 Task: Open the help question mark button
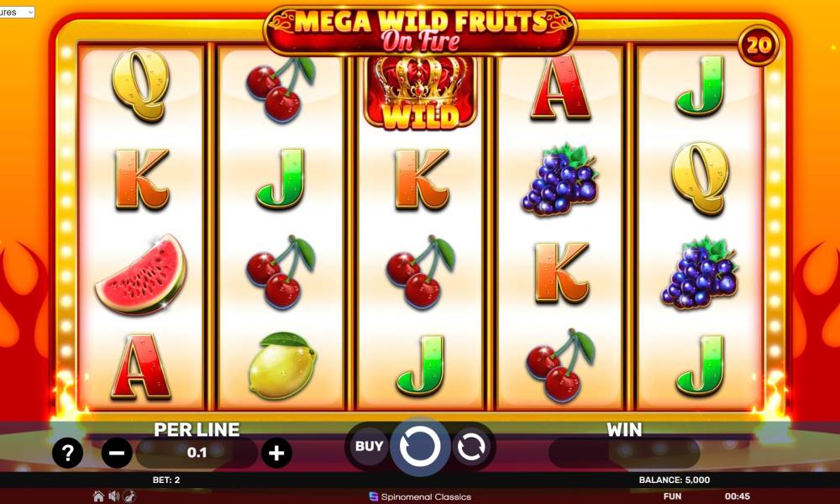67,453
